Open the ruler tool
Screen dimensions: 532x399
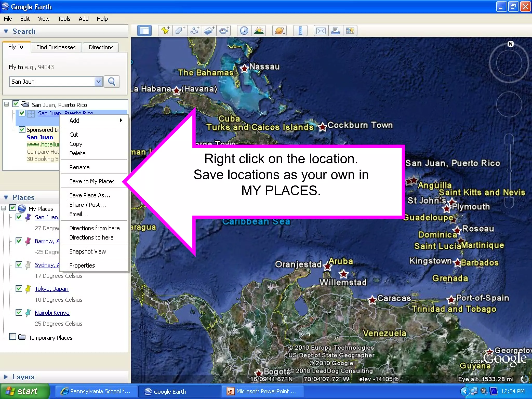pos(300,31)
